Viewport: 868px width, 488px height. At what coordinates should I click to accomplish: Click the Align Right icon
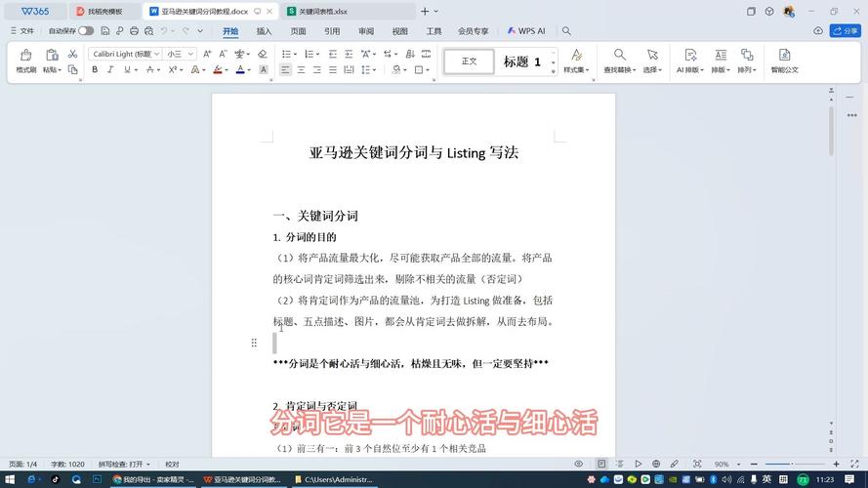point(316,69)
